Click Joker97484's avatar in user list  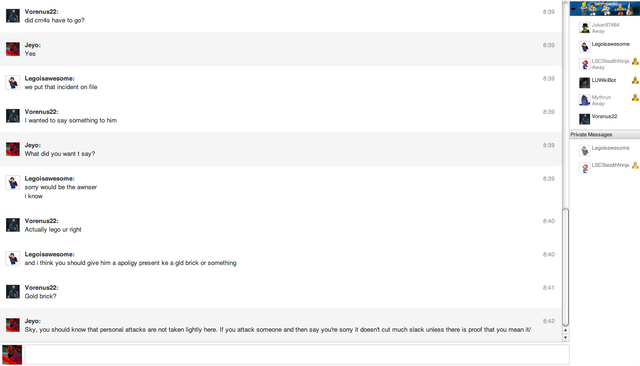click(x=584, y=28)
